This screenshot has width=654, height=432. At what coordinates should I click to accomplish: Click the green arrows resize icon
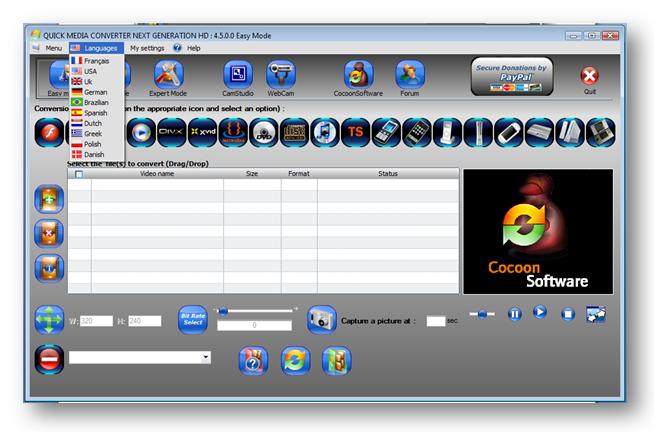49,320
